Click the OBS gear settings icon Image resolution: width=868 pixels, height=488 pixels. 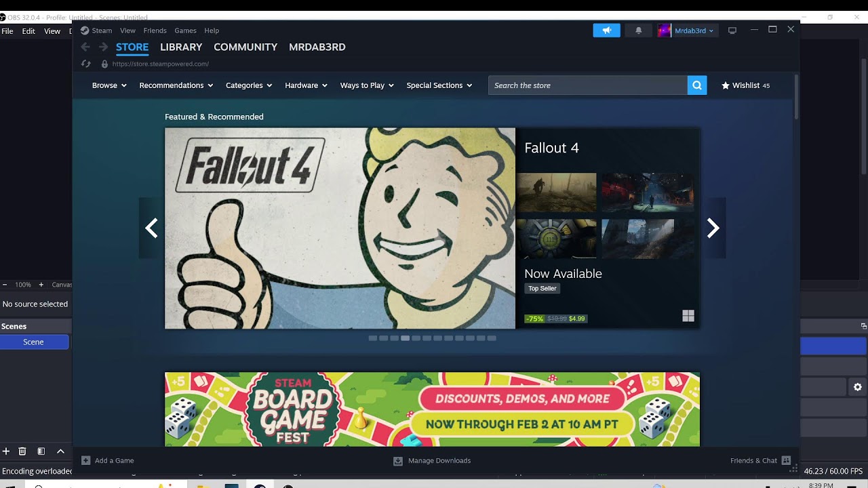coord(857,387)
